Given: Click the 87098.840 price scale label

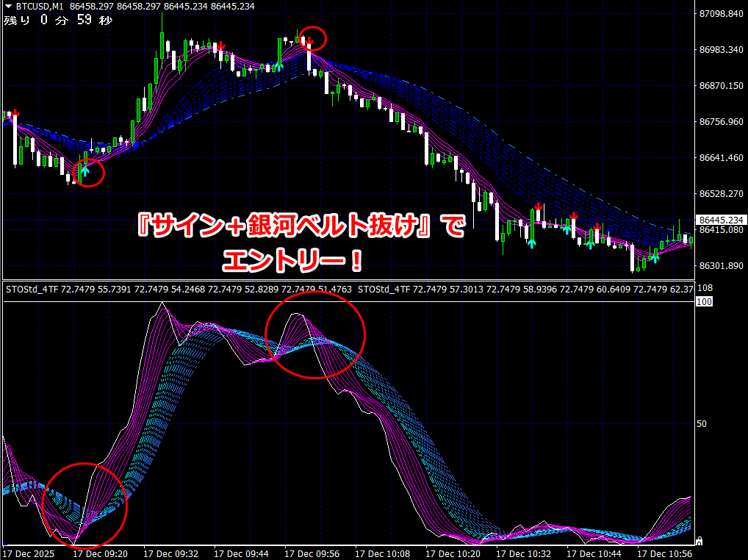Looking at the screenshot, I should (722, 14).
